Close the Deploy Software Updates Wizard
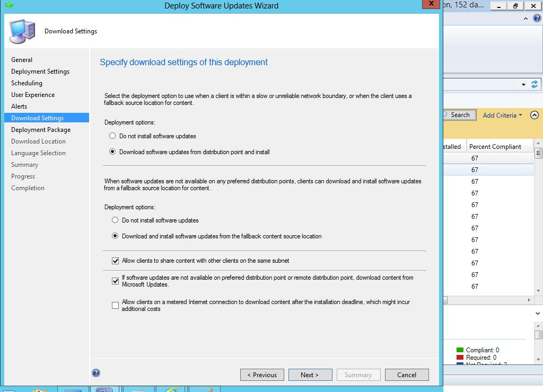Image resolution: width=543 pixels, height=392 pixels. point(431,4)
